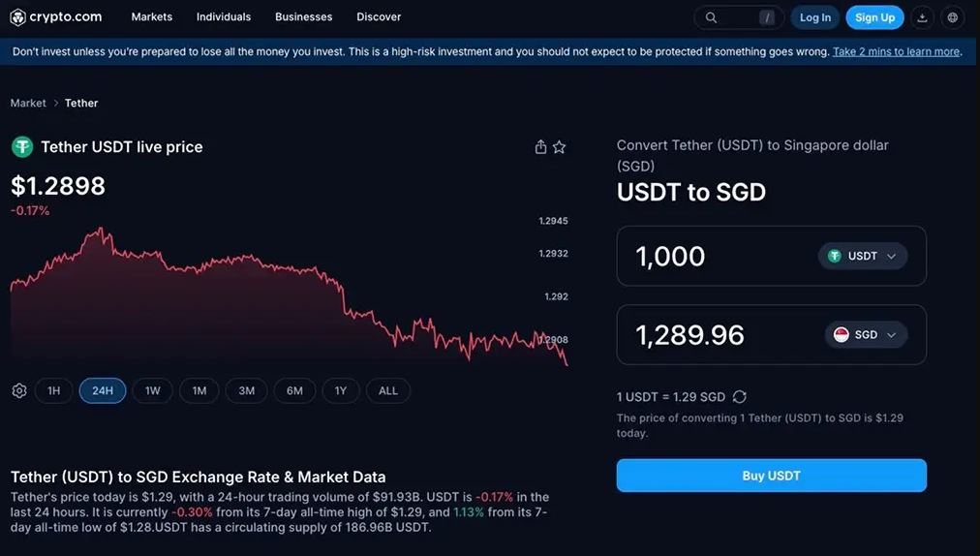Select the 1M chart range
The height and width of the screenshot is (556, 980).
tap(199, 391)
